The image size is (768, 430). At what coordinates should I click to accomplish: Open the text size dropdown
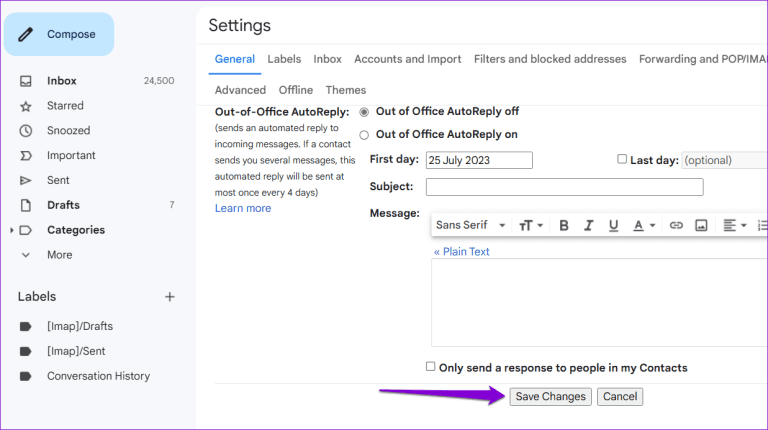pyautogui.click(x=531, y=226)
